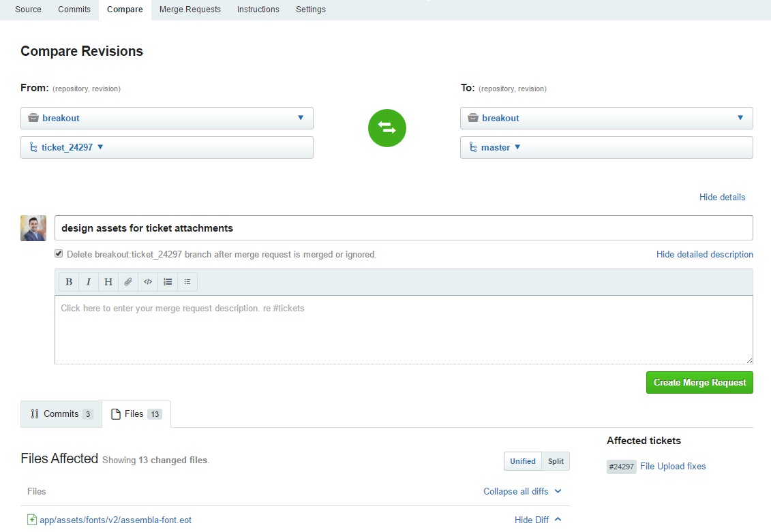Hide Diff for assembla-font.eot
The height and width of the screenshot is (532, 771).
[x=538, y=520]
